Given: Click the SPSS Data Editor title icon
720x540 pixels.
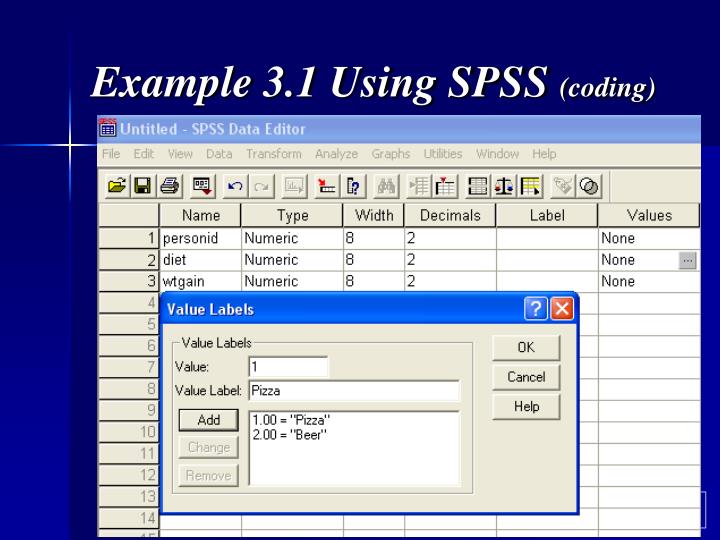Looking at the screenshot, I should 108,128.
